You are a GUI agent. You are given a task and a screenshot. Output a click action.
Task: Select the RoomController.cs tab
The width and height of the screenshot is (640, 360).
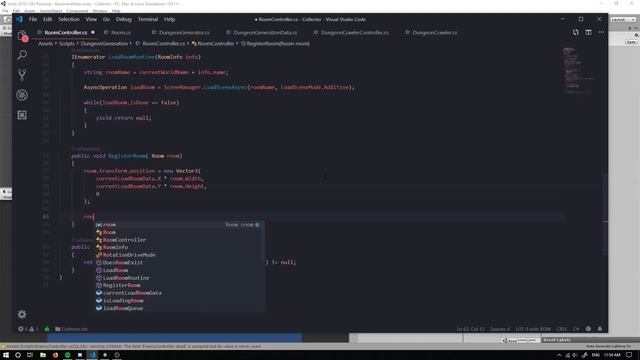click(x=66, y=32)
